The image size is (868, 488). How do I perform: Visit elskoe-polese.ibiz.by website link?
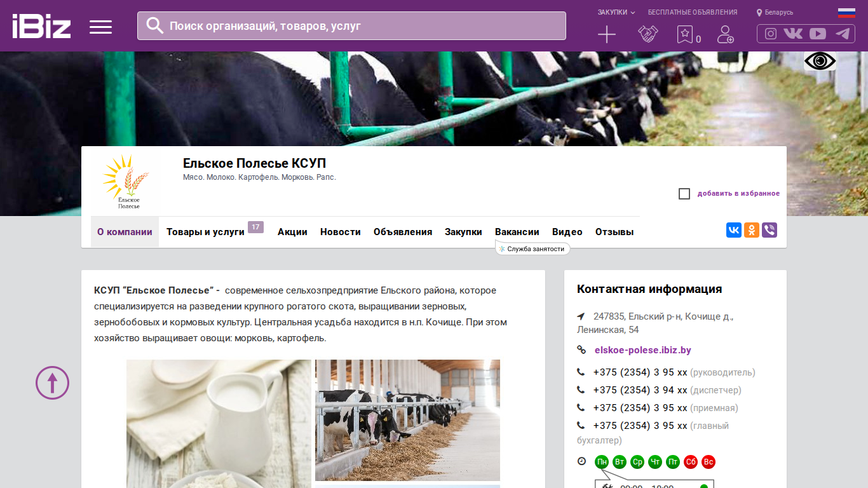pyautogui.click(x=643, y=350)
